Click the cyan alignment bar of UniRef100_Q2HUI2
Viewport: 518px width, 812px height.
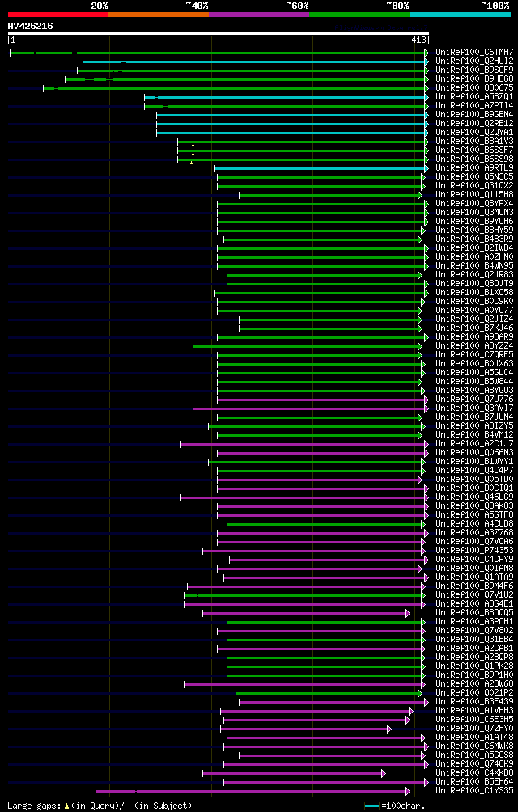(x=254, y=61)
